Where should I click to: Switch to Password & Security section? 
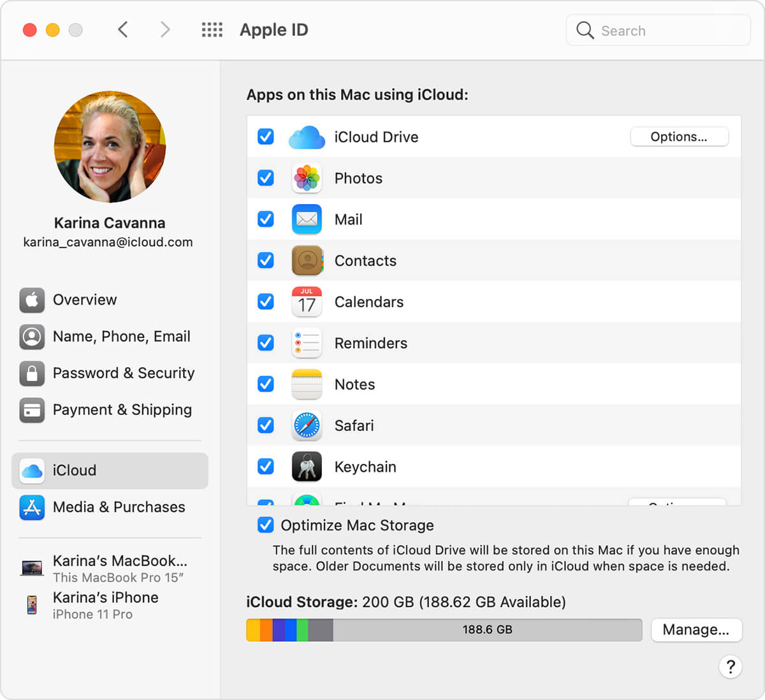coord(123,373)
